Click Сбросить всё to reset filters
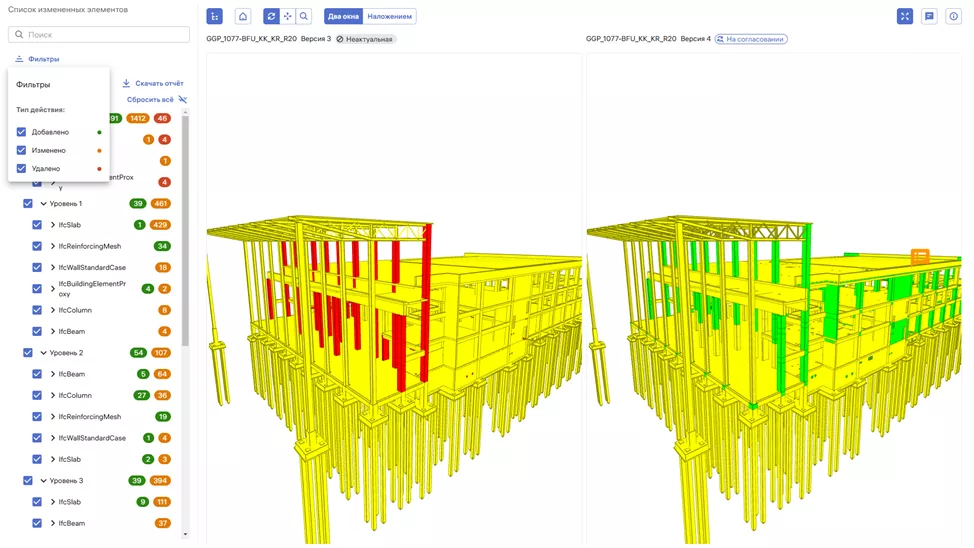Image resolution: width=974 pixels, height=548 pixels. click(x=150, y=100)
